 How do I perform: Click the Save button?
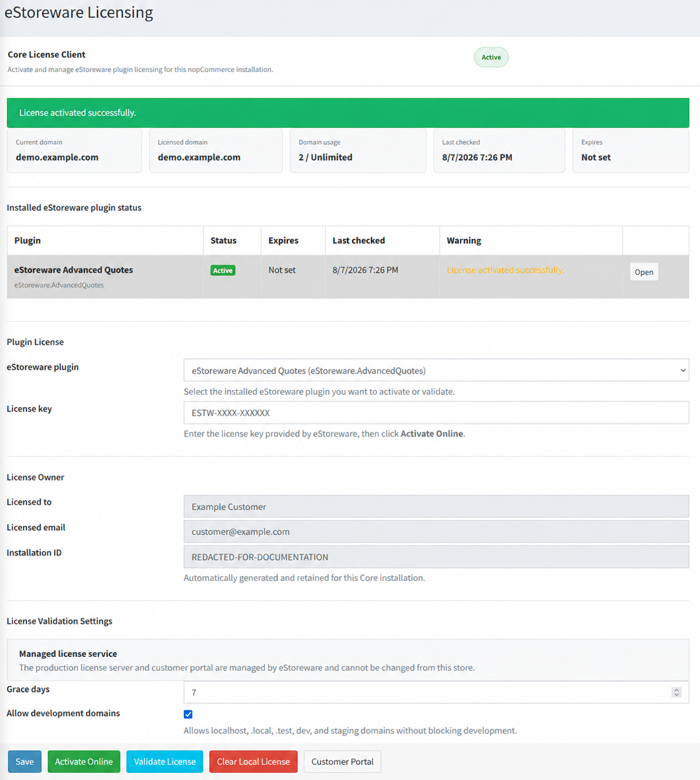(x=25, y=761)
